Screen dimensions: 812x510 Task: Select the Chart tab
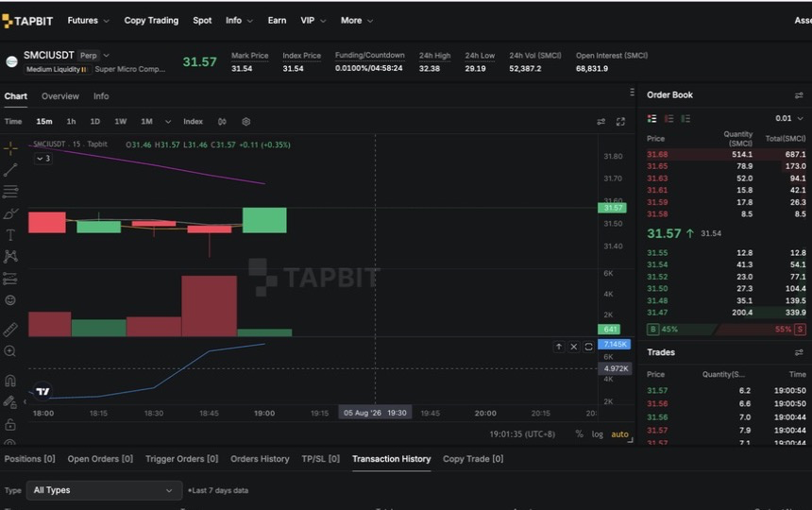pos(15,96)
